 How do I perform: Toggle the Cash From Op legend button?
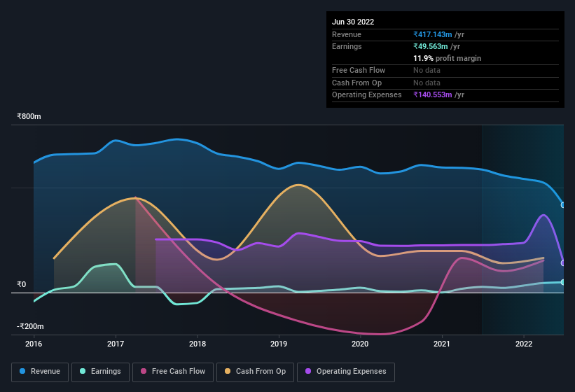tap(255, 372)
